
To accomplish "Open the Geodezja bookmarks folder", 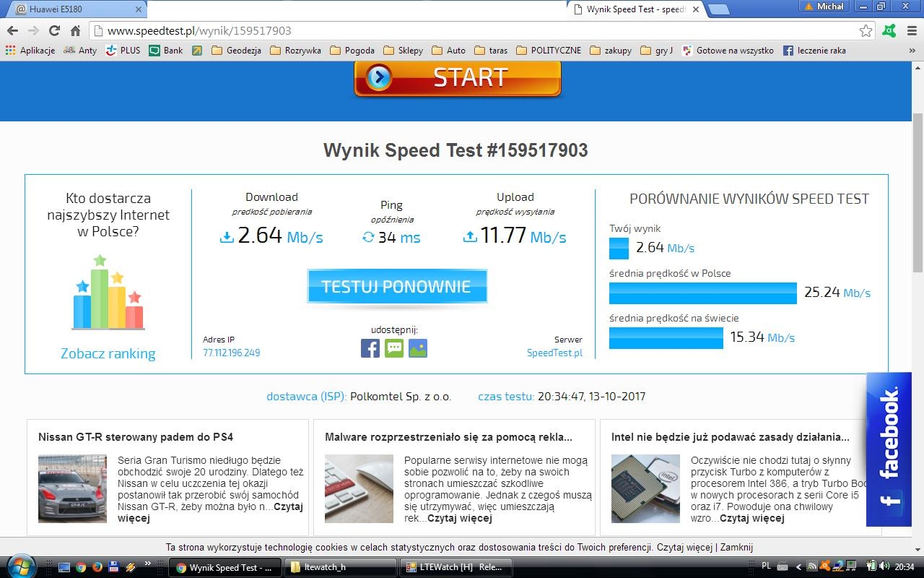I will pyautogui.click(x=236, y=51).
